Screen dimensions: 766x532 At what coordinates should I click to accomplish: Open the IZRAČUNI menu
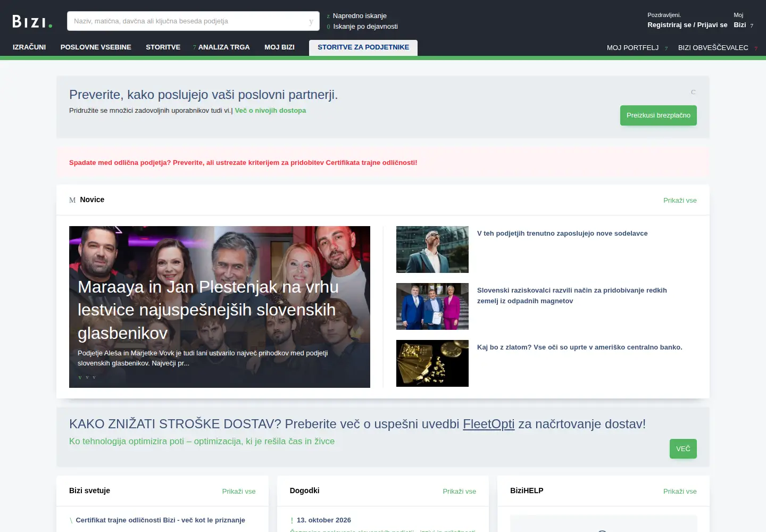[x=29, y=47]
